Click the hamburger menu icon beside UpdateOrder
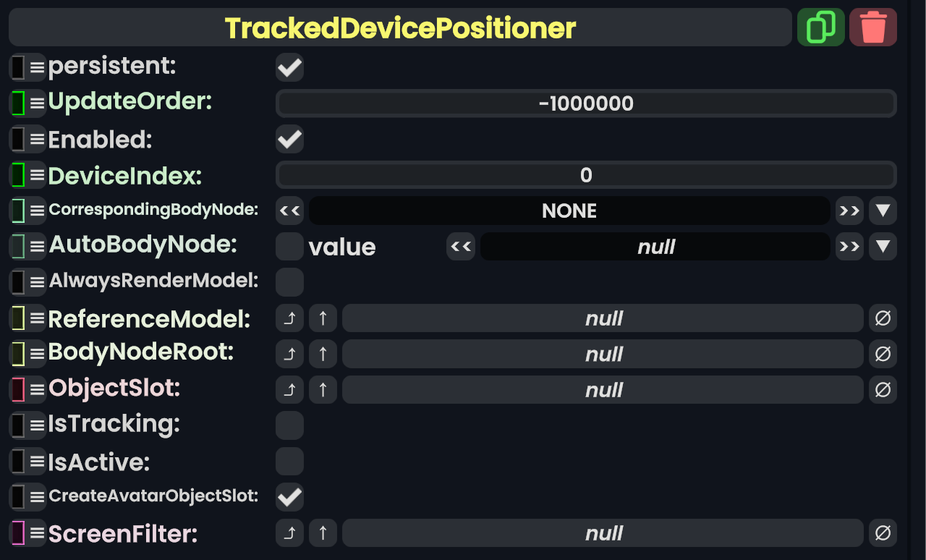 (37, 103)
